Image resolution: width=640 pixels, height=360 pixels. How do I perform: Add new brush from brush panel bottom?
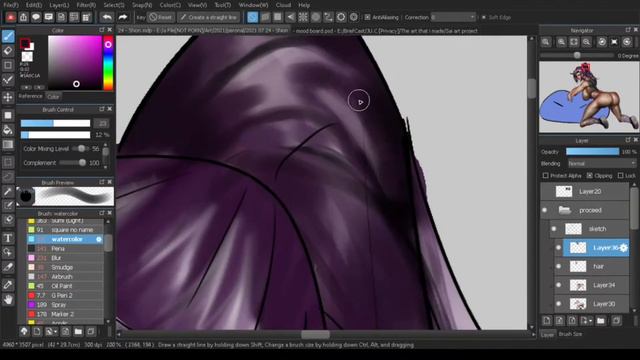(x=37, y=331)
